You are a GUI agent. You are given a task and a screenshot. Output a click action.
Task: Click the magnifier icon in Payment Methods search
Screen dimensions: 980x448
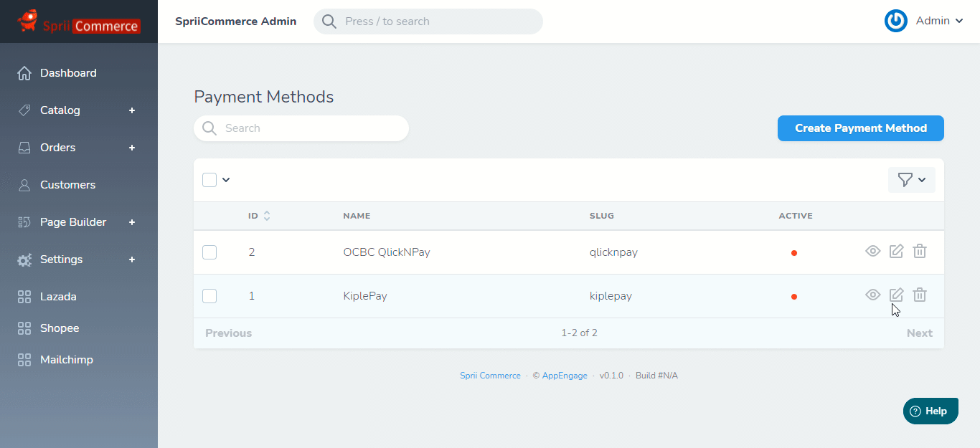click(209, 128)
